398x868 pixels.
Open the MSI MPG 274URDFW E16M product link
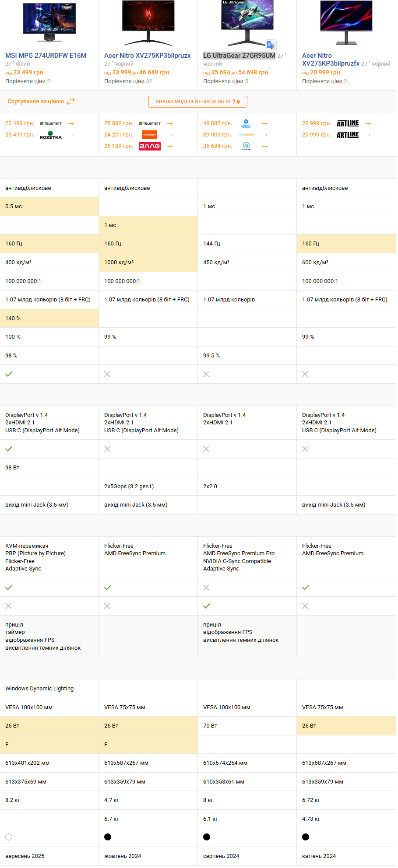click(x=46, y=56)
